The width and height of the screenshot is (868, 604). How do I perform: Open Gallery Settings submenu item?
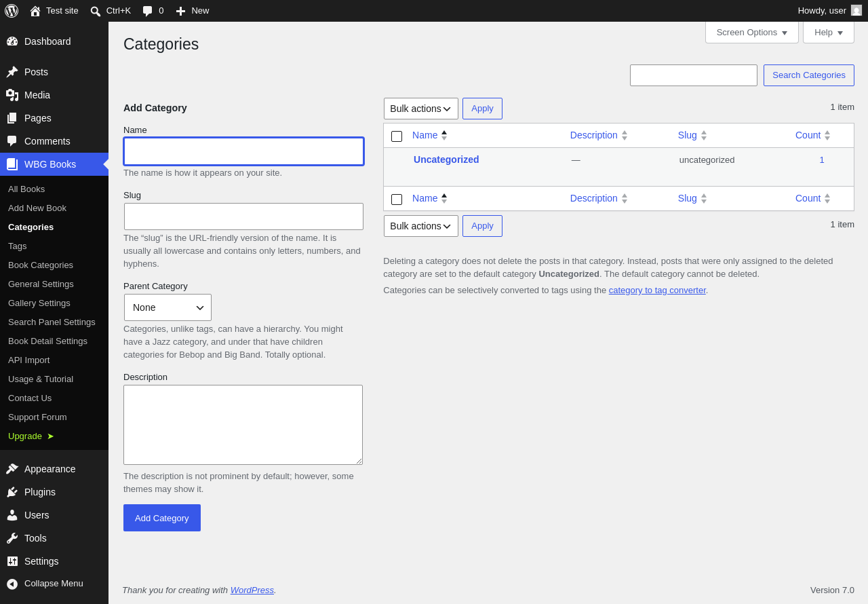click(x=39, y=303)
